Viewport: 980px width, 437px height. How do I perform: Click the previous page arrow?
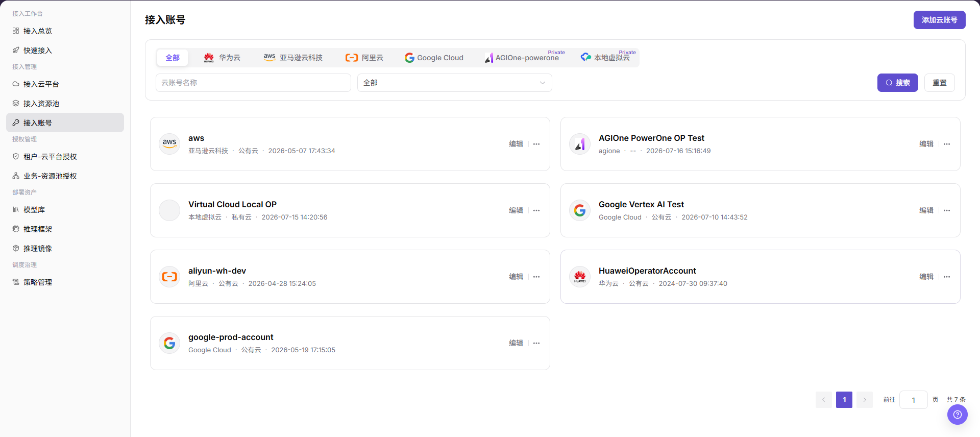pyautogui.click(x=824, y=400)
